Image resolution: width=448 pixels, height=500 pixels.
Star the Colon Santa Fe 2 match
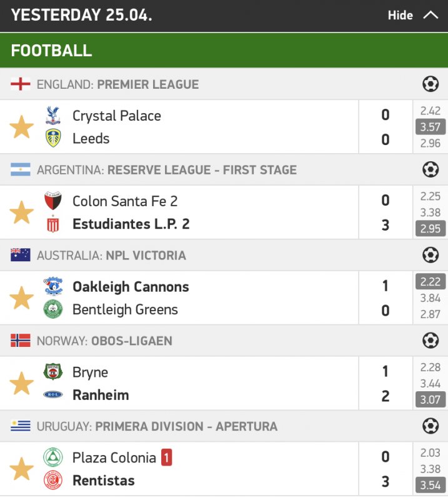pyautogui.click(x=21, y=212)
